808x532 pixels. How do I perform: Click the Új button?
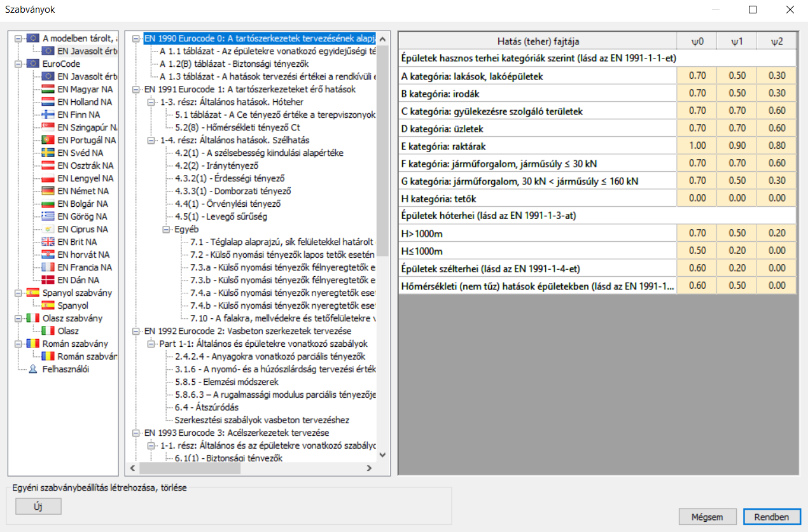point(38,506)
